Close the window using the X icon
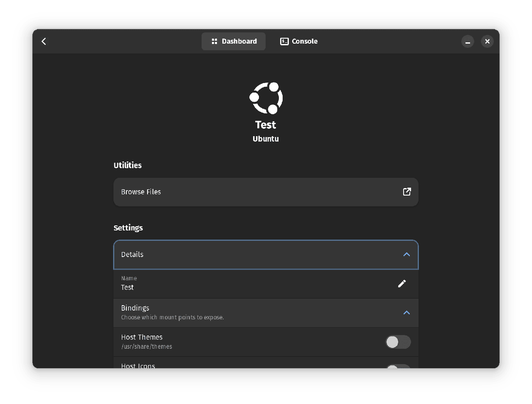 487,42
